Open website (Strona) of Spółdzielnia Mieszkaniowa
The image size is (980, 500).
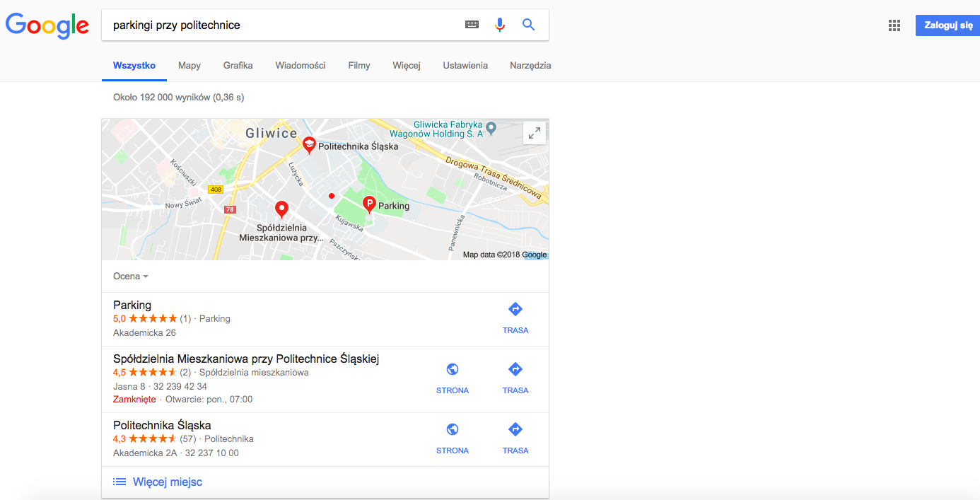[x=453, y=378]
